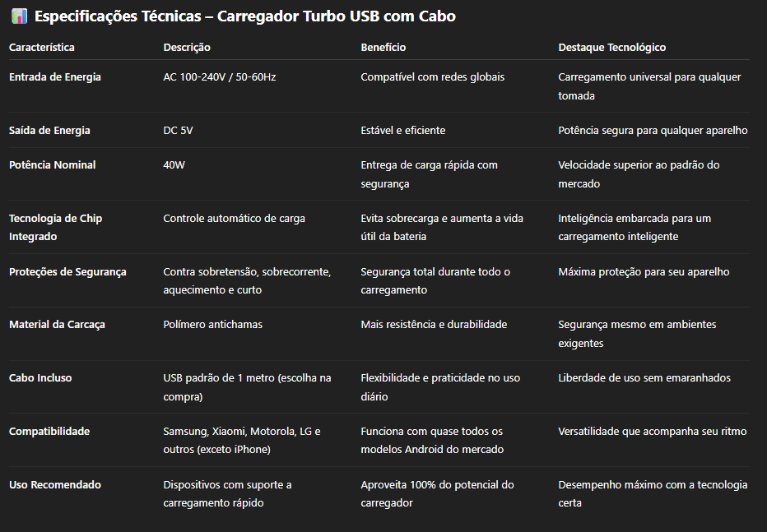
Task: Click the 'DC 5V' description cell
Action: [x=178, y=131]
